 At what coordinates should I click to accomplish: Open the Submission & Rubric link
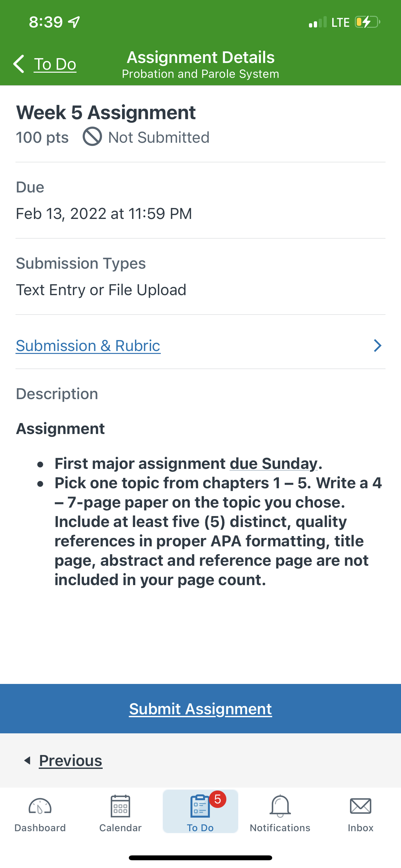coord(88,346)
